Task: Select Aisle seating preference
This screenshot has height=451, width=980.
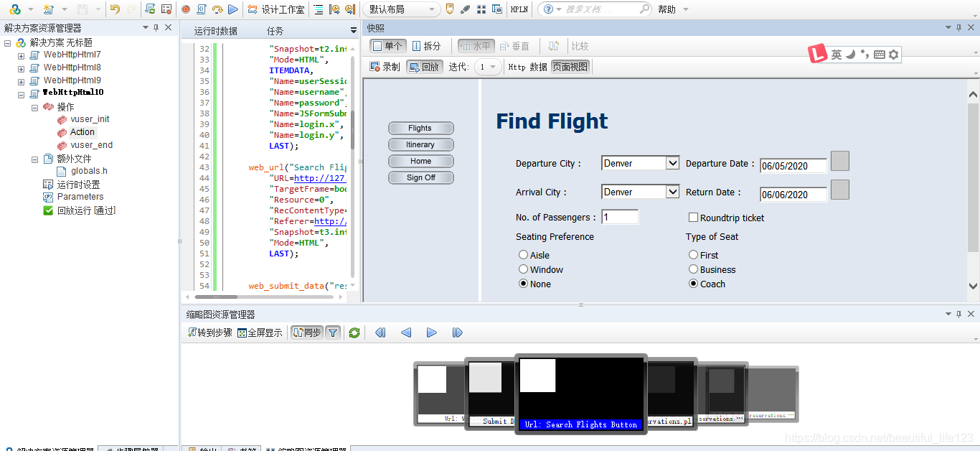Action: pos(523,255)
